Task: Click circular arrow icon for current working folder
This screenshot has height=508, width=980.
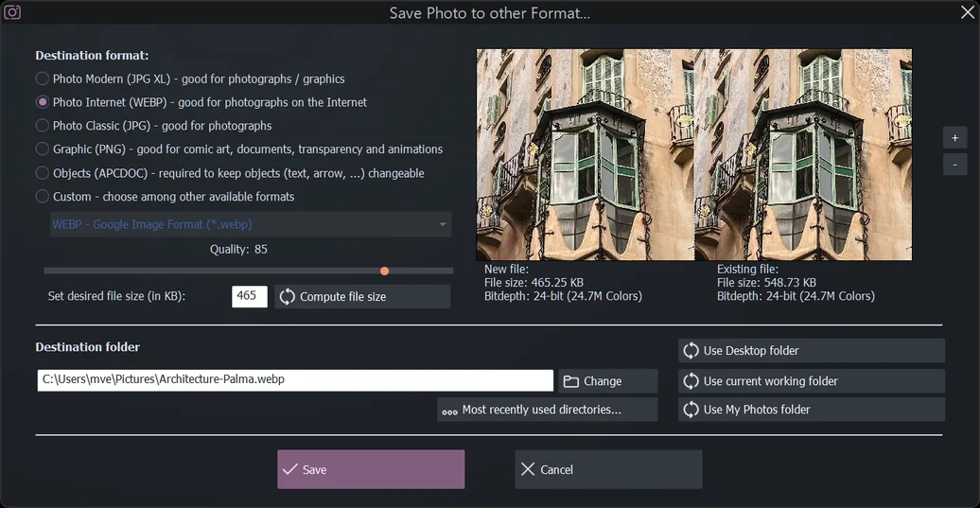Action: [691, 381]
